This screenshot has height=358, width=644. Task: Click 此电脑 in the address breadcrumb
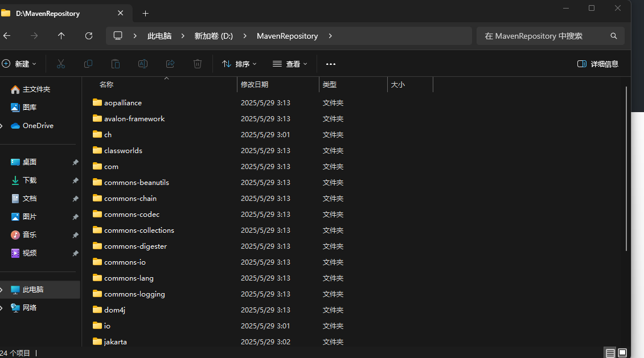pyautogui.click(x=159, y=36)
